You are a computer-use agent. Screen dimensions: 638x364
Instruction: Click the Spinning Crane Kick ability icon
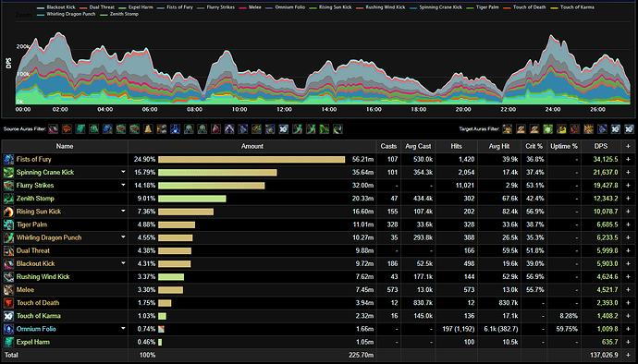[8, 173]
